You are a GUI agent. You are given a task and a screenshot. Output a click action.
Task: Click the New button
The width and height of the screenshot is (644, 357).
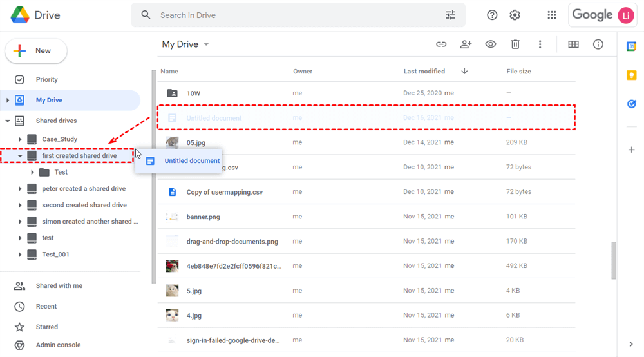point(36,51)
